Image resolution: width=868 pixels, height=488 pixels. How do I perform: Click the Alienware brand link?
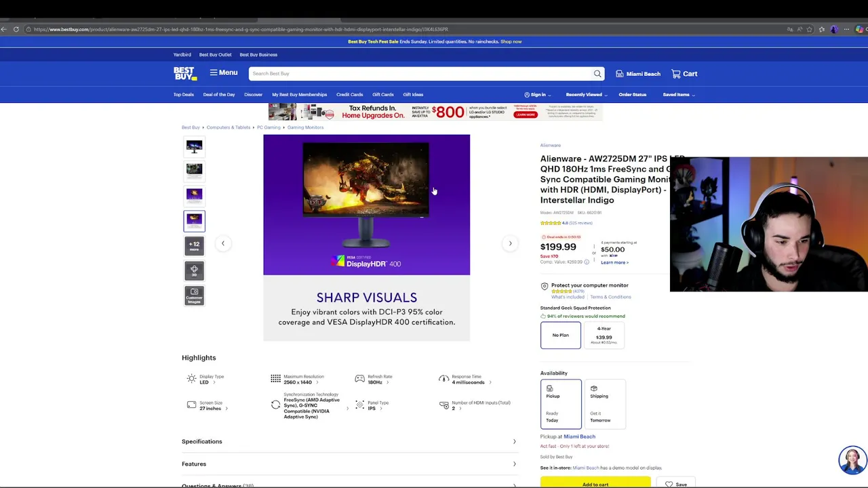pos(551,145)
